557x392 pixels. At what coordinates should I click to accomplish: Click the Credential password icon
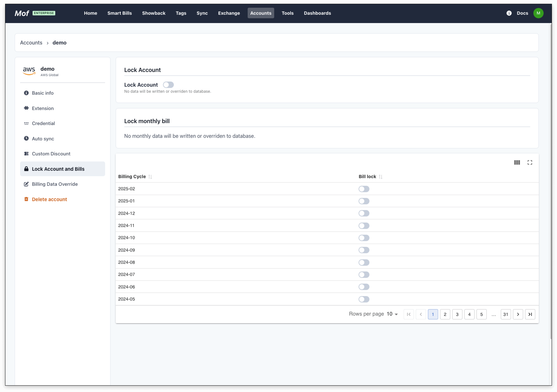coord(26,123)
